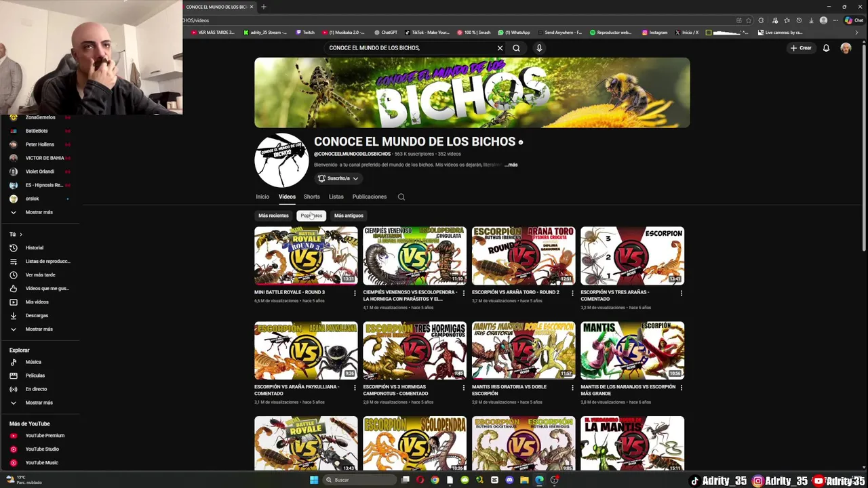
Task: Clear the YouTube search box text
Action: (500, 48)
